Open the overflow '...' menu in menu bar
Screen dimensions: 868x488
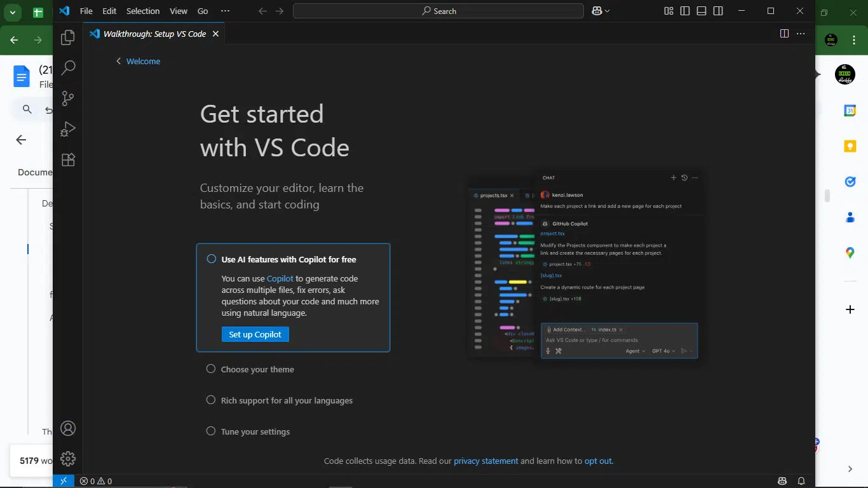(x=225, y=11)
